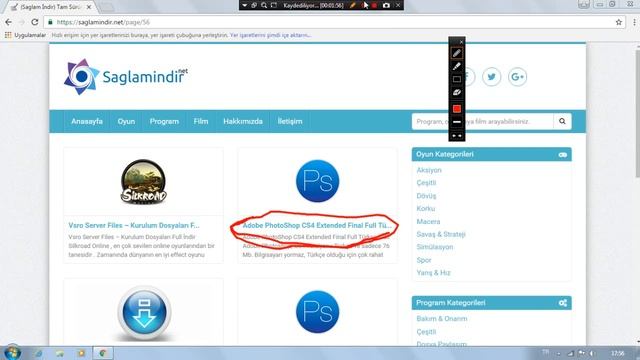Image resolution: width=640 pixels, height=360 pixels.
Task: Open the Spor category
Action: point(424,260)
